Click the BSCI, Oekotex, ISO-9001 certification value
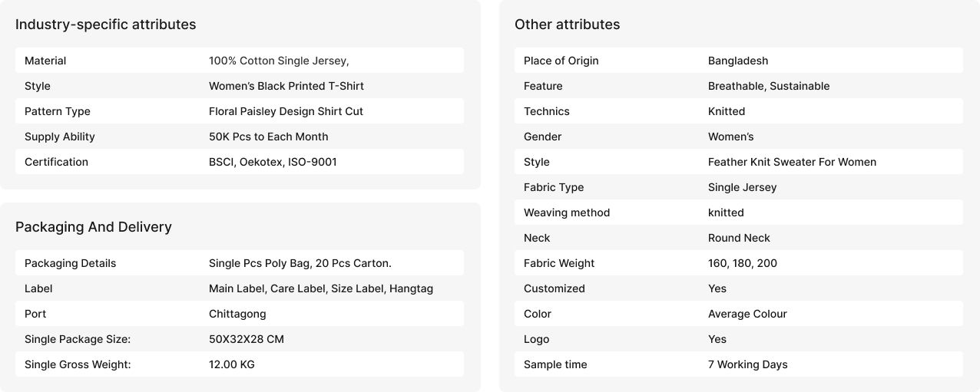Screen dimensions: 980x392 [273, 162]
